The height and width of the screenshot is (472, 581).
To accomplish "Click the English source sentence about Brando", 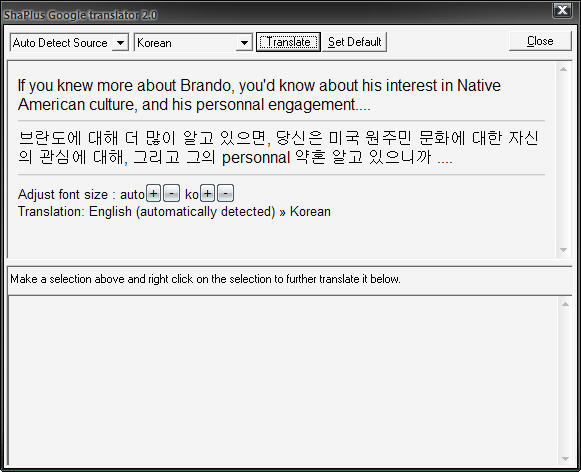I will pyautogui.click(x=259, y=95).
